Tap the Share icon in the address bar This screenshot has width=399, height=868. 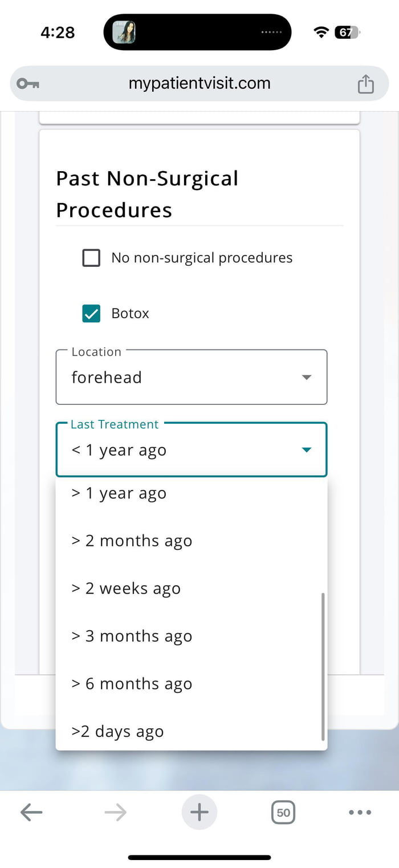[x=365, y=83]
